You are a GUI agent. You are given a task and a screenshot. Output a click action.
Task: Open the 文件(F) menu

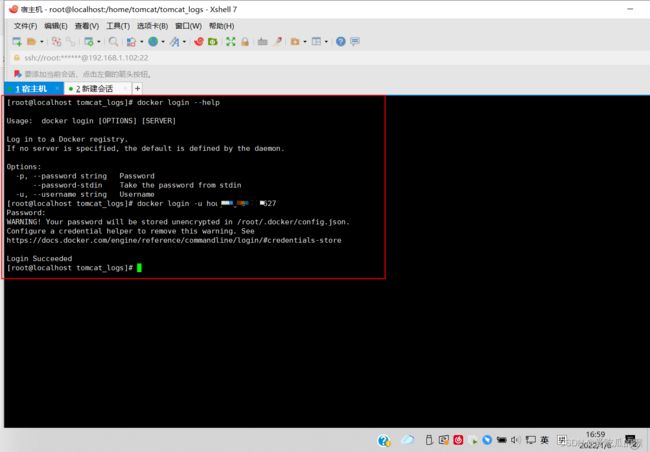tap(25, 26)
